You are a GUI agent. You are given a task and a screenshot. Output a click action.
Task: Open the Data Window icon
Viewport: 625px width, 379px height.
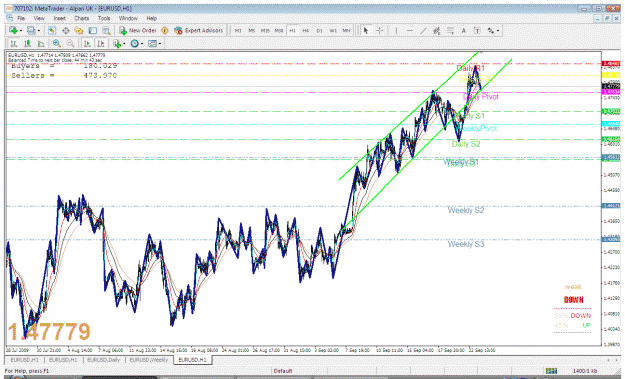[65, 30]
